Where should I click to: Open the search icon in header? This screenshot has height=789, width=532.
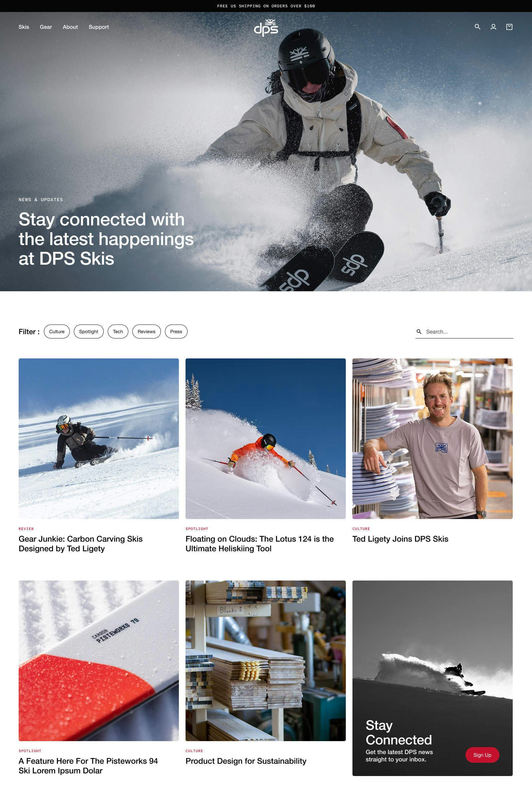[477, 27]
